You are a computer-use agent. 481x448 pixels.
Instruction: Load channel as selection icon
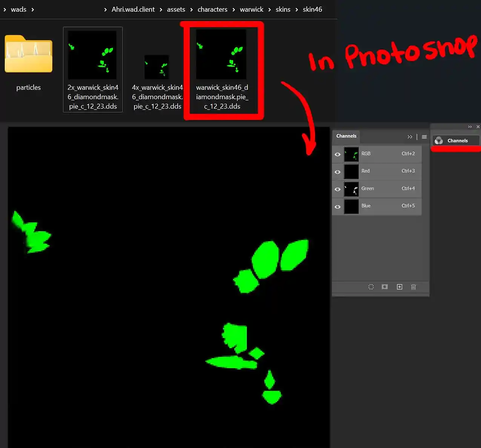click(x=371, y=287)
